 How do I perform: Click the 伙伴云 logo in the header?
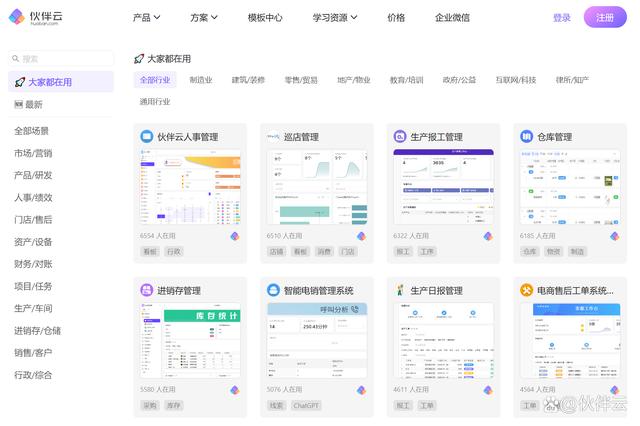36,17
